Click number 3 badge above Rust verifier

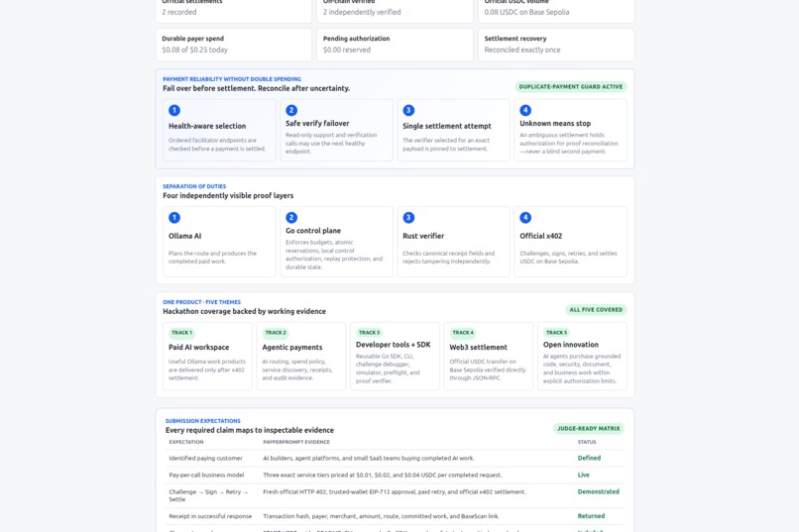click(x=408, y=217)
